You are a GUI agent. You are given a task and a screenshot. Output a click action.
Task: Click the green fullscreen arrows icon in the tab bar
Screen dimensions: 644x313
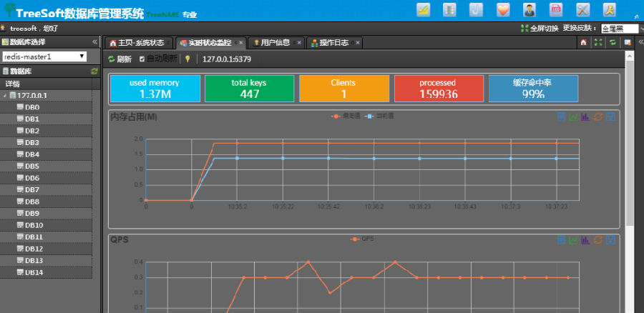(598, 42)
